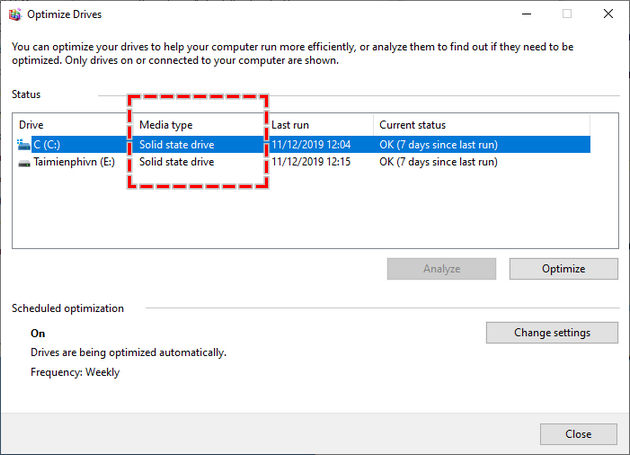This screenshot has height=455, width=630.
Task: Open Change settings for scheduled optimization
Action: click(x=552, y=333)
